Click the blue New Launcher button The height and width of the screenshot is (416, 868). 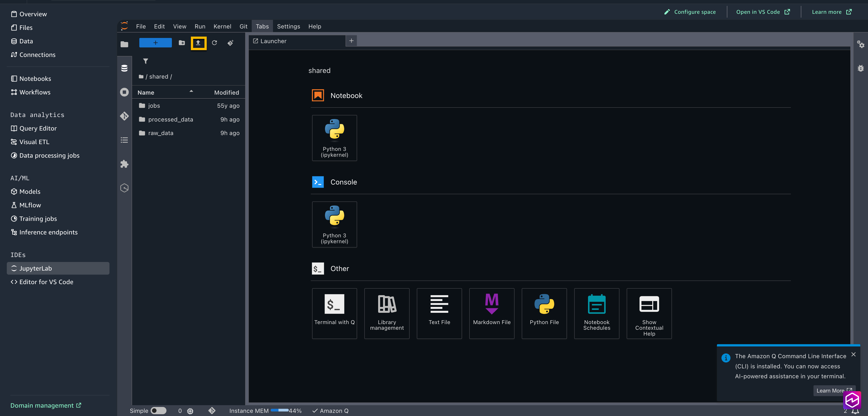point(155,43)
